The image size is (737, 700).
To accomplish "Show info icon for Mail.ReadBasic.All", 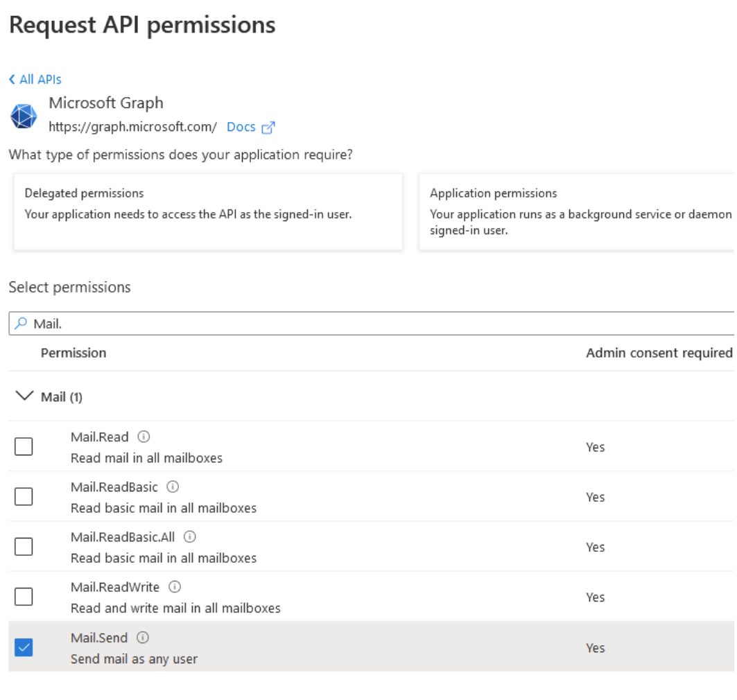I will pos(190,536).
